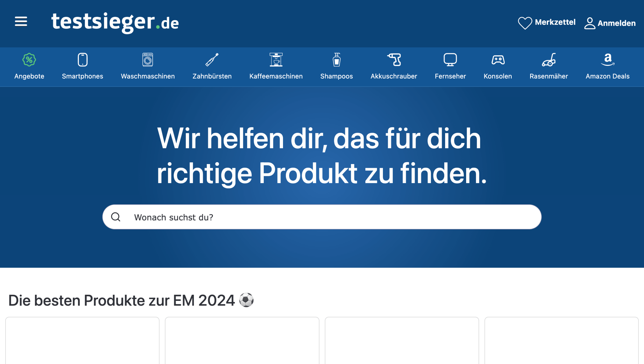Image resolution: width=644 pixels, height=364 pixels.
Task: Open the Amazon Deals label
Action: click(607, 76)
